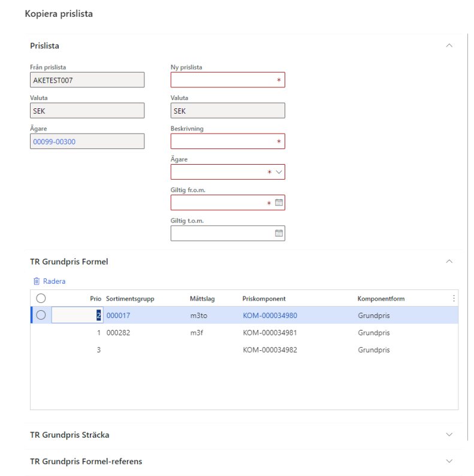Follow the Sortimentsgrupp 000017 link

click(x=118, y=316)
